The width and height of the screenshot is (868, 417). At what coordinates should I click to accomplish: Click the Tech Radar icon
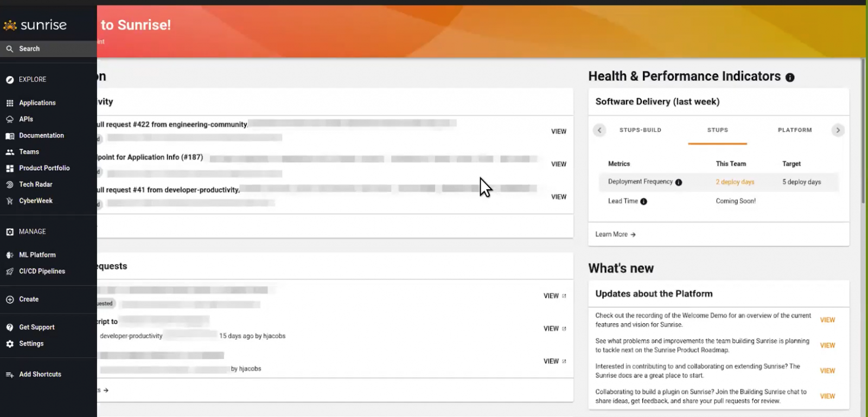pos(10,185)
